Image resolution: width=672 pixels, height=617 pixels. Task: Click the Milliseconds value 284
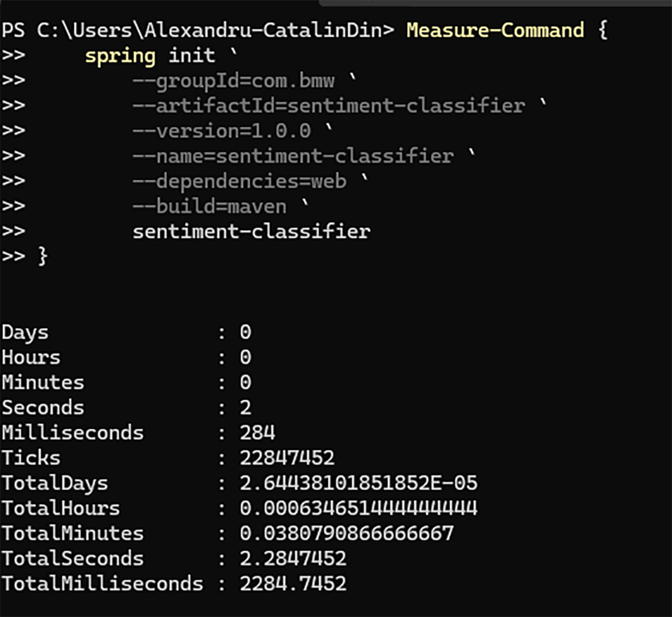point(258,433)
